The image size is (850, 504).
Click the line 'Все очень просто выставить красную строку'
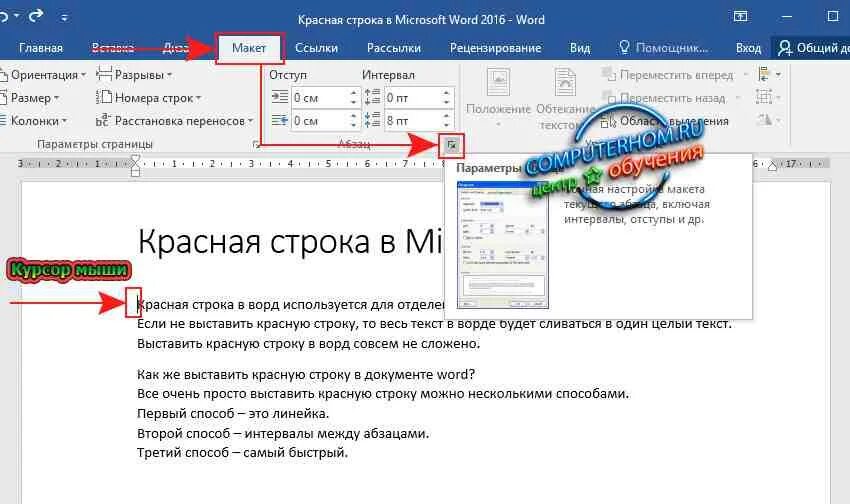(x=383, y=393)
